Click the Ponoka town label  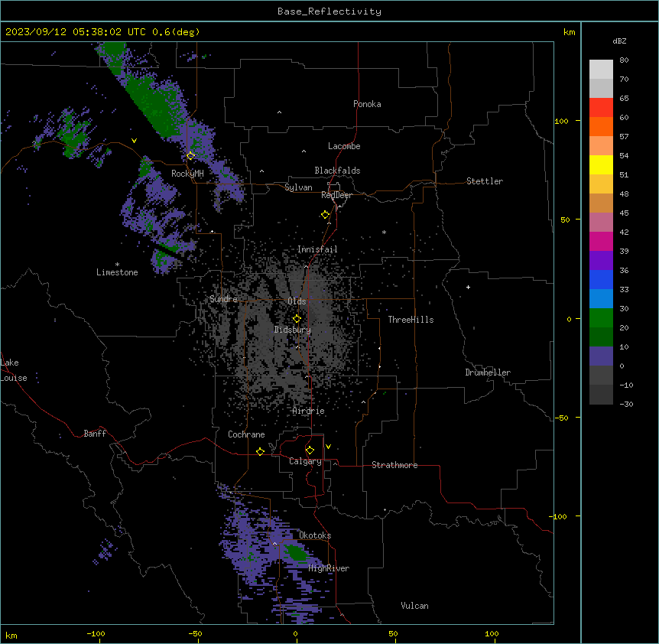pyautogui.click(x=367, y=104)
